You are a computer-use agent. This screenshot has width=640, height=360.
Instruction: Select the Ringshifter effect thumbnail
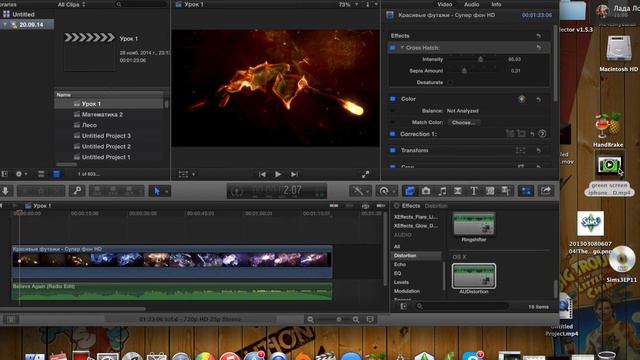473,224
